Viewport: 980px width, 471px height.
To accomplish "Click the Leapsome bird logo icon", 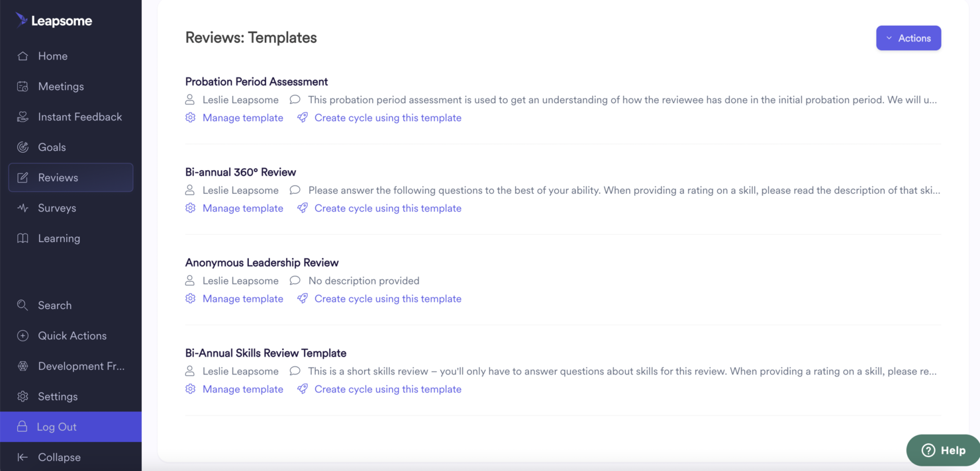I will [x=22, y=20].
